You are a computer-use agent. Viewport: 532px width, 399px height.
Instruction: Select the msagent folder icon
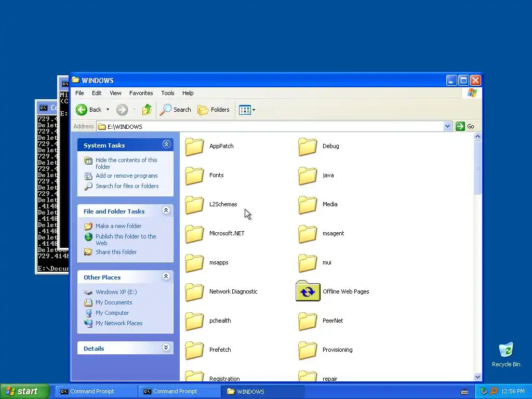[308, 234]
